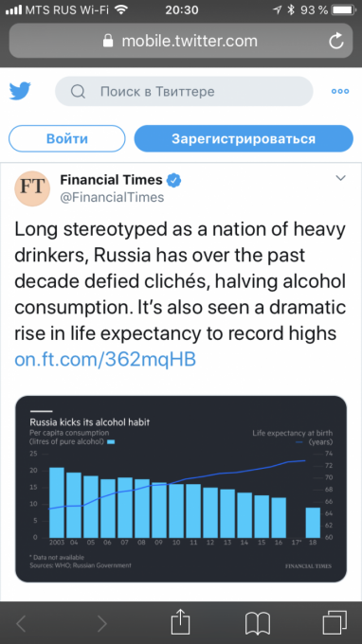Tap the search magnifier icon
The image size is (362, 644).
[78, 91]
